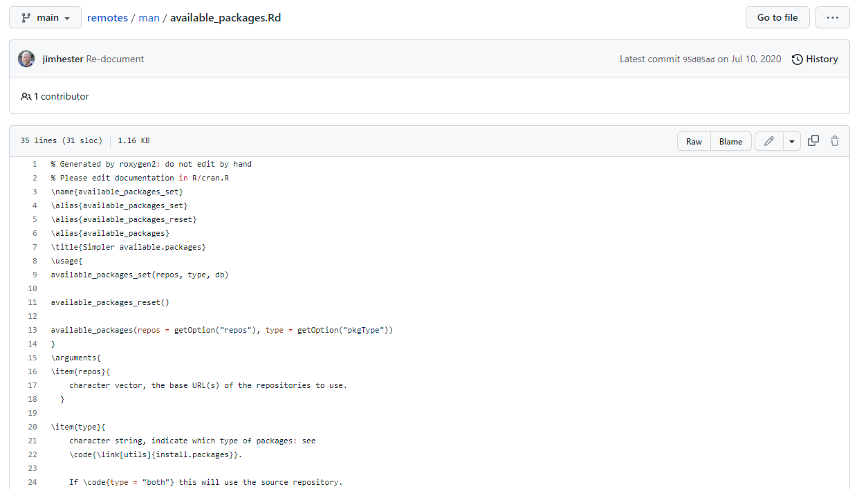The width and height of the screenshot is (868, 489).
Task: Show the 1 contributor list
Action: (x=55, y=96)
